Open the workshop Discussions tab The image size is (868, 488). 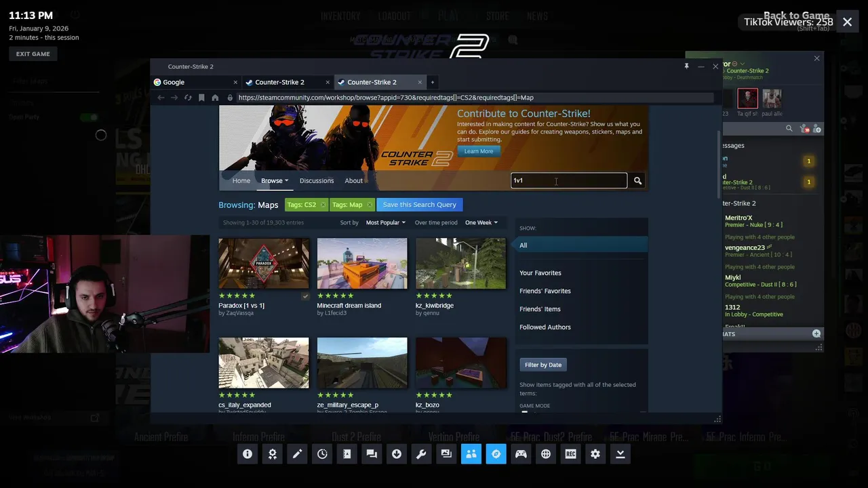click(317, 180)
